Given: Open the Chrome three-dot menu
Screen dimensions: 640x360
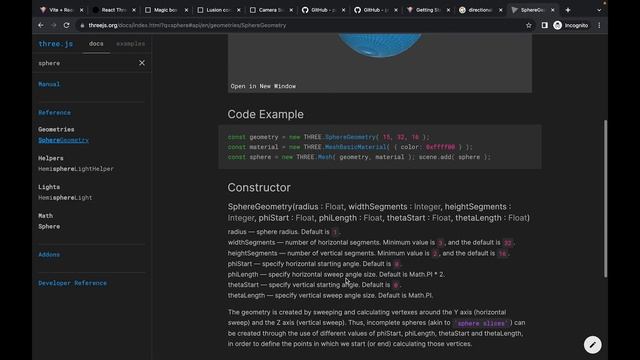Looking at the screenshot, I should pyautogui.click(x=599, y=25).
